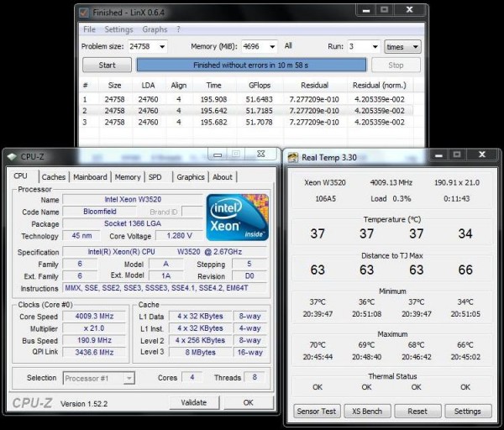504x430 pixels.
Task: Click the Package value Socket 1366 LGA
Action: [x=133, y=223]
